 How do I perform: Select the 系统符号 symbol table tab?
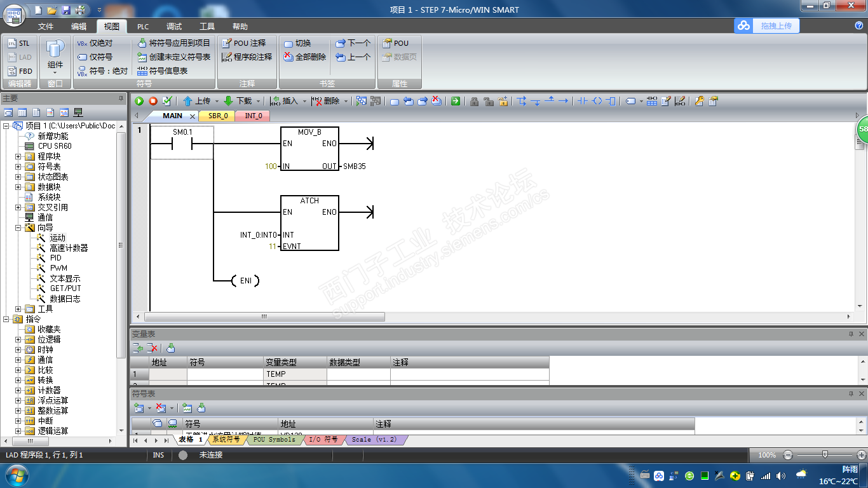(x=226, y=440)
